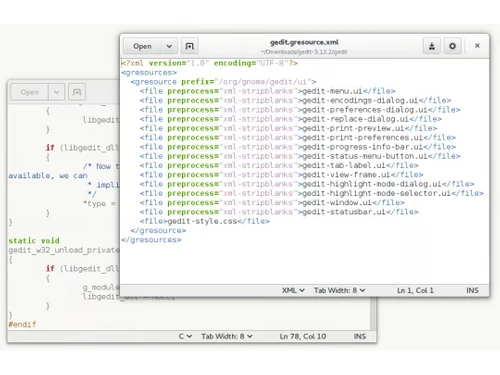The image size is (500, 375).
Task: Place cursor on <?xml version line
Action: [209, 63]
